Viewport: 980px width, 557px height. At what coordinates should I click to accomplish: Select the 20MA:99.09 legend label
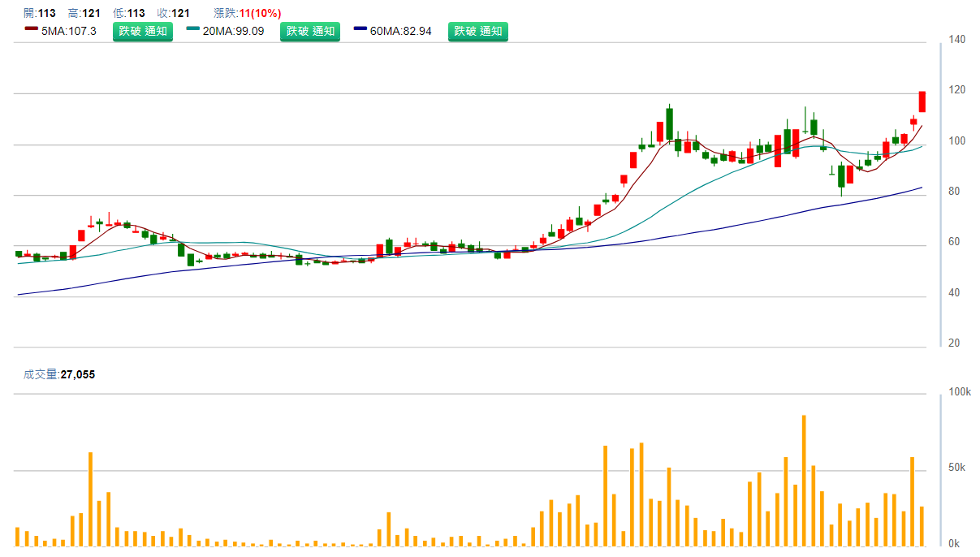(234, 32)
